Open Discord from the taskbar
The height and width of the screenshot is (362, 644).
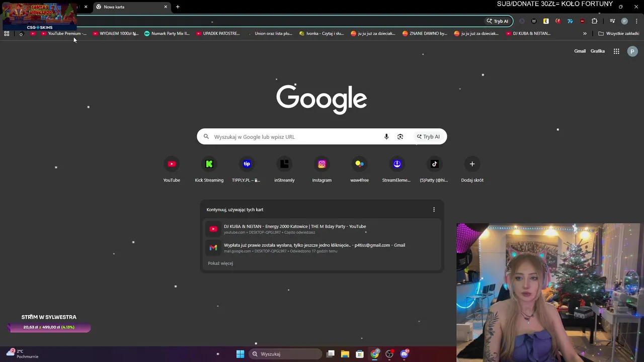pos(404,354)
